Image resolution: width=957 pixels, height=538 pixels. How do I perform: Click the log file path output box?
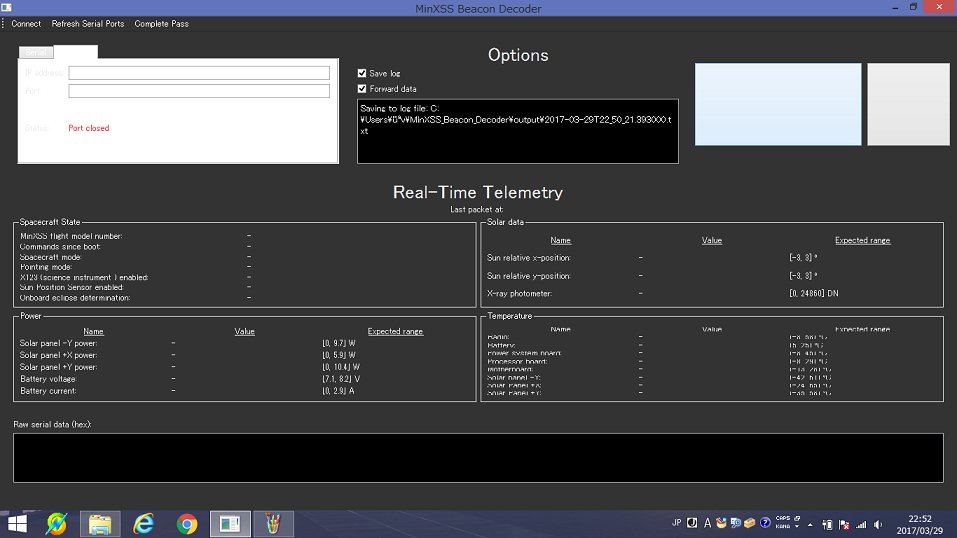(518, 131)
